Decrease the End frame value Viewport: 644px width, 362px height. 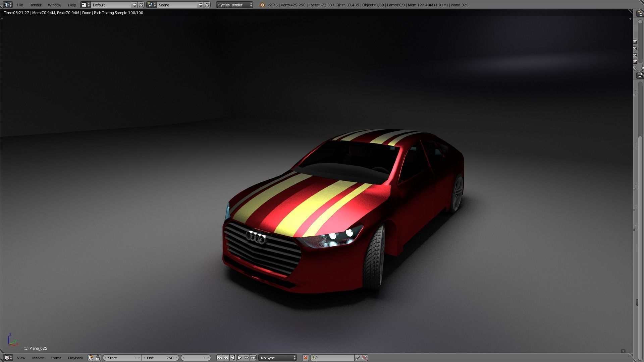[x=145, y=358]
